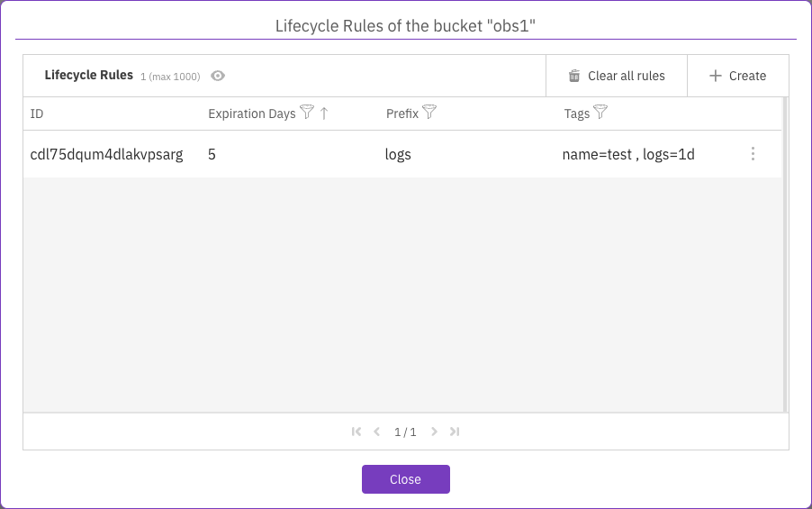Screen dimensions: 812x509
Task: Go to first page of rules
Action: coord(356,432)
